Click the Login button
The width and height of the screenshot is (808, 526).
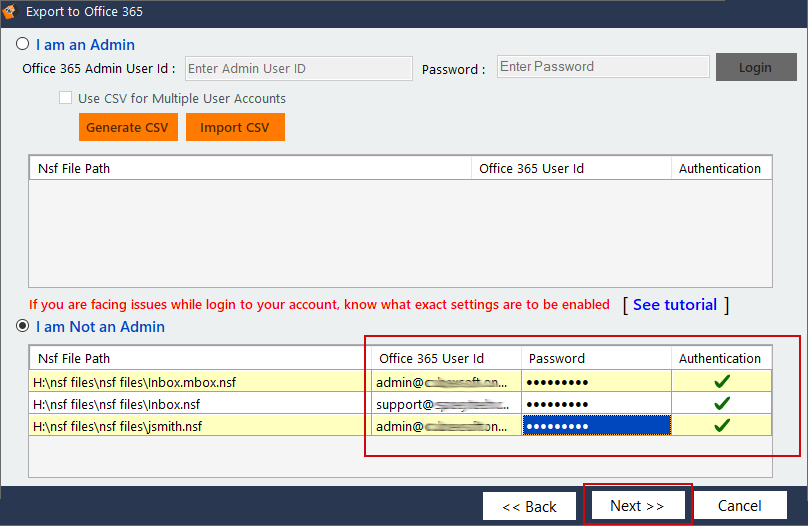[x=756, y=67]
